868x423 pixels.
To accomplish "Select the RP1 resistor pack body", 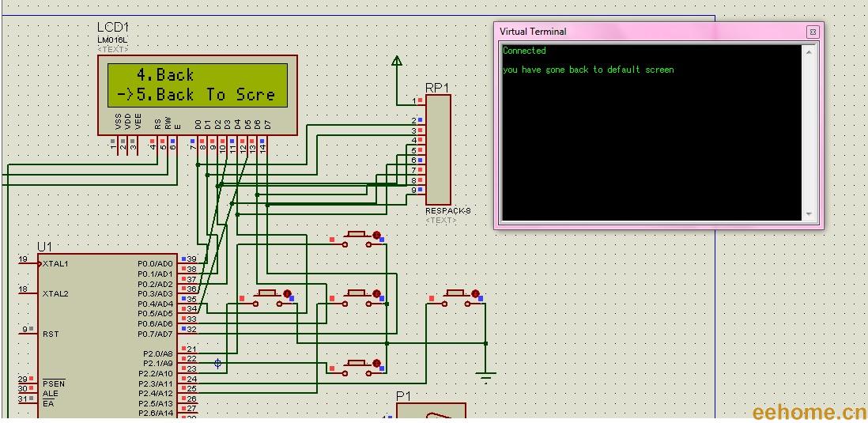I will 438,149.
